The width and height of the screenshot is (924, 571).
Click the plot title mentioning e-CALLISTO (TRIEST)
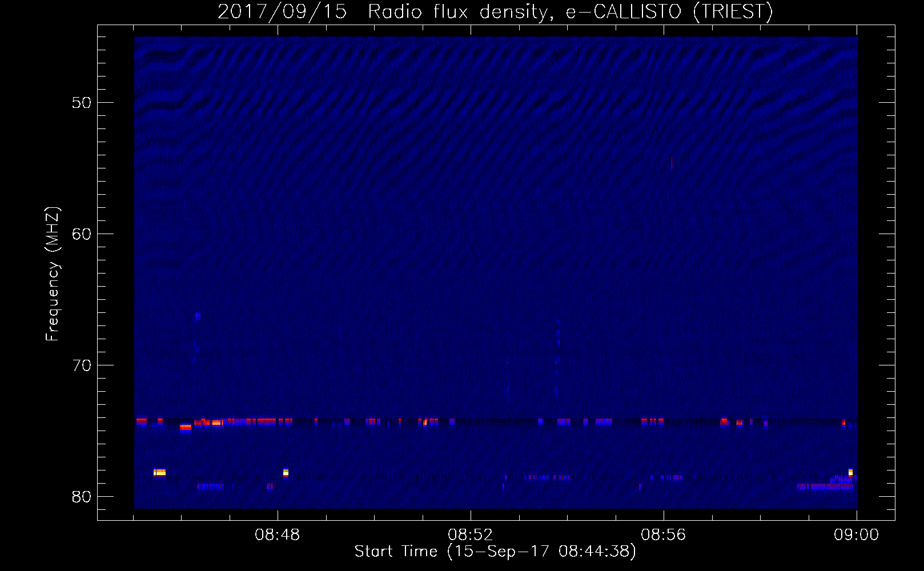pyautogui.click(x=495, y=11)
